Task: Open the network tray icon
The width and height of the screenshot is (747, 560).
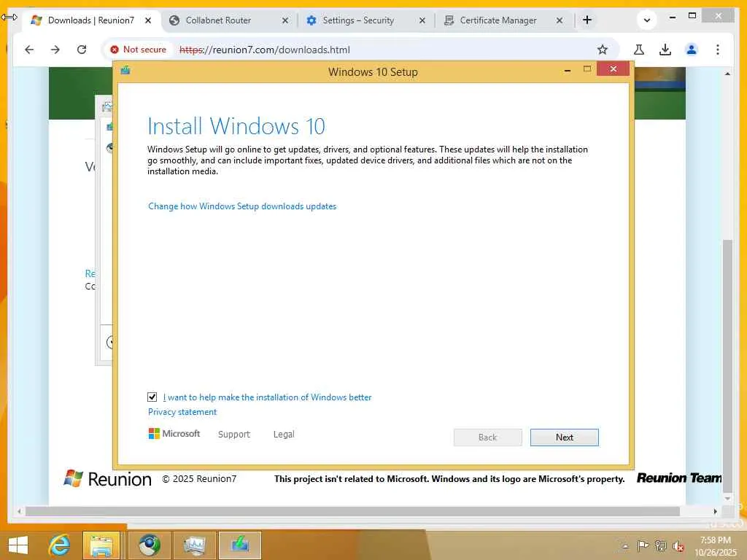Action: click(660, 545)
